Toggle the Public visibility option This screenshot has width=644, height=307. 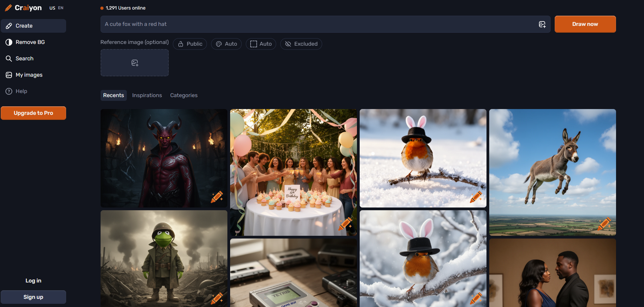[x=190, y=44]
